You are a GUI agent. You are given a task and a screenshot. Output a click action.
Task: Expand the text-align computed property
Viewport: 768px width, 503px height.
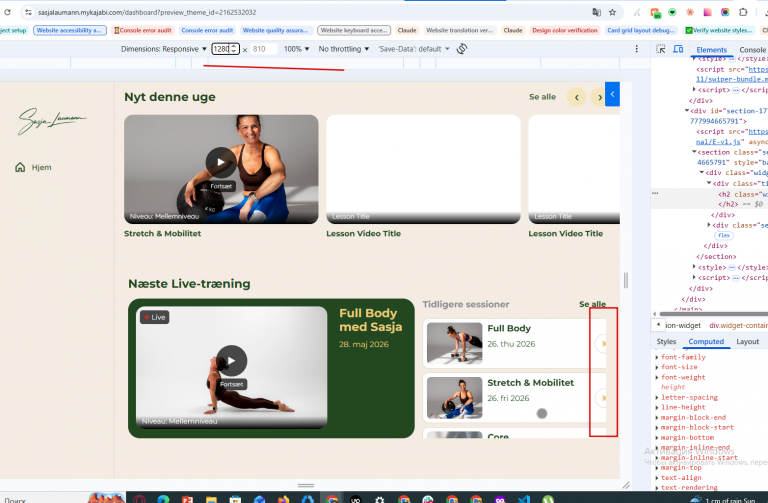657,478
